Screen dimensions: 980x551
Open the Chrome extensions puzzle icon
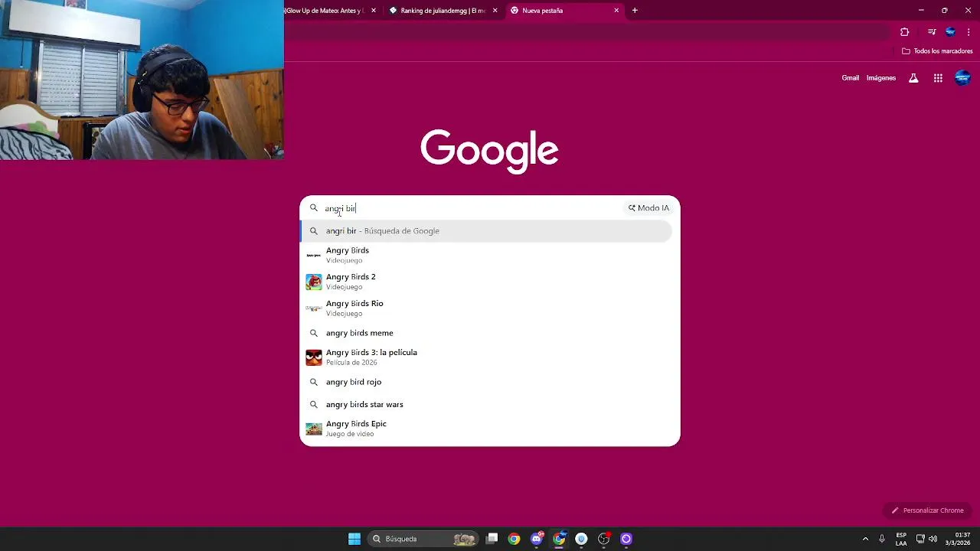[905, 32]
